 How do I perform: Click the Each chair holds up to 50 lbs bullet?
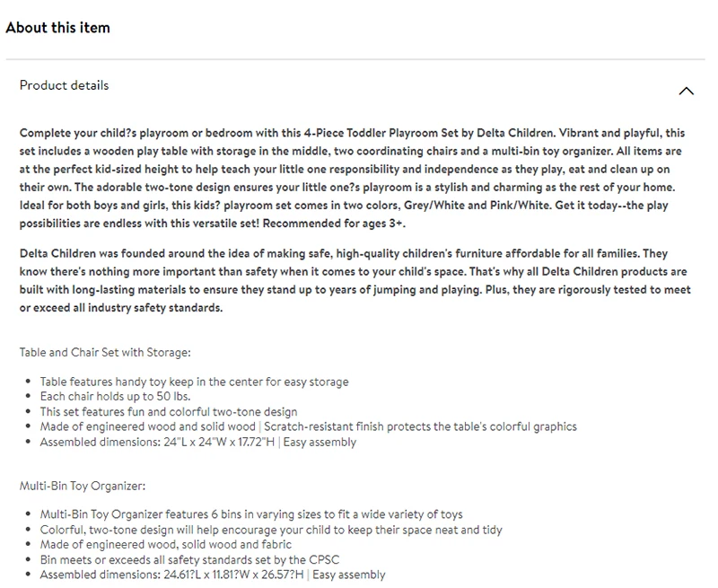tap(115, 396)
